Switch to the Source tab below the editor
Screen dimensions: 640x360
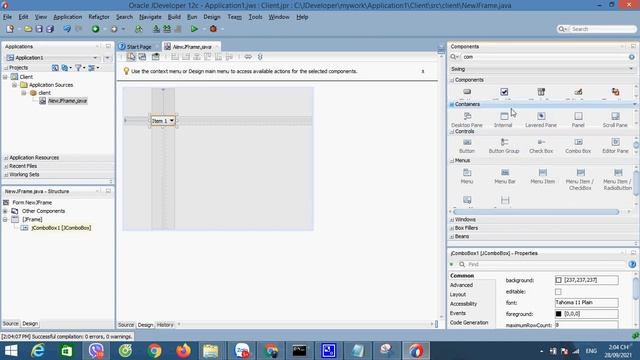[x=126, y=325]
